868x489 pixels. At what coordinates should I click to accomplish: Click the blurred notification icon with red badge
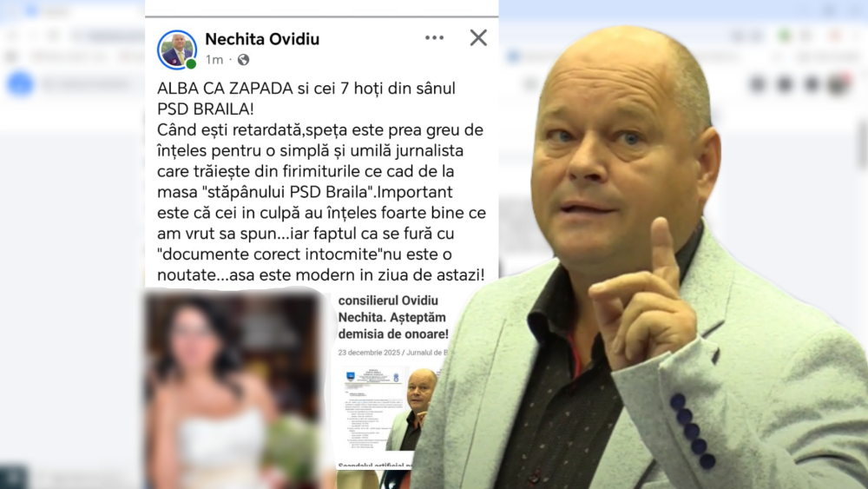pyautogui.click(x=838, y=84)
